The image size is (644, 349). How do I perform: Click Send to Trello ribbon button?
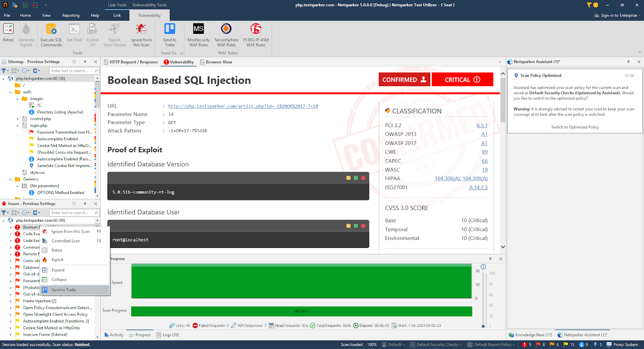[x=169, y=29]
